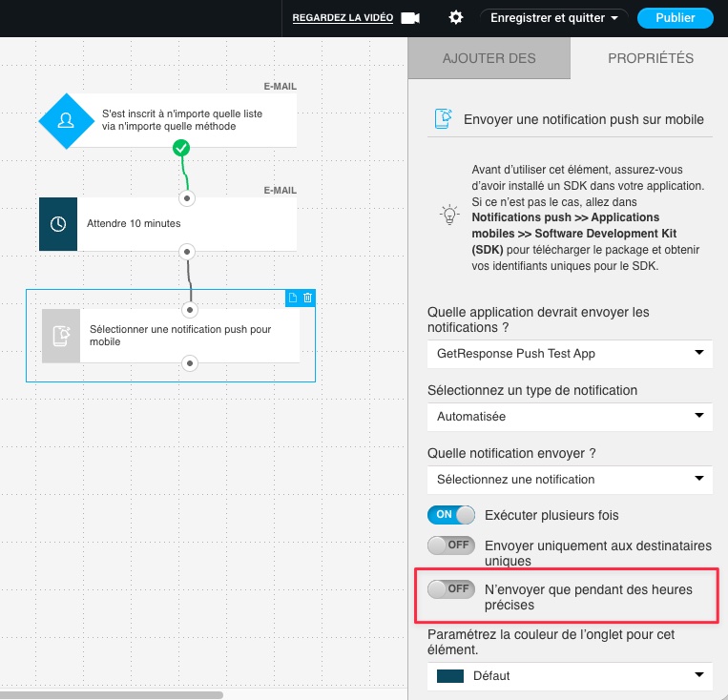Click the E-MAIL label above subscription block

[280, 87]
